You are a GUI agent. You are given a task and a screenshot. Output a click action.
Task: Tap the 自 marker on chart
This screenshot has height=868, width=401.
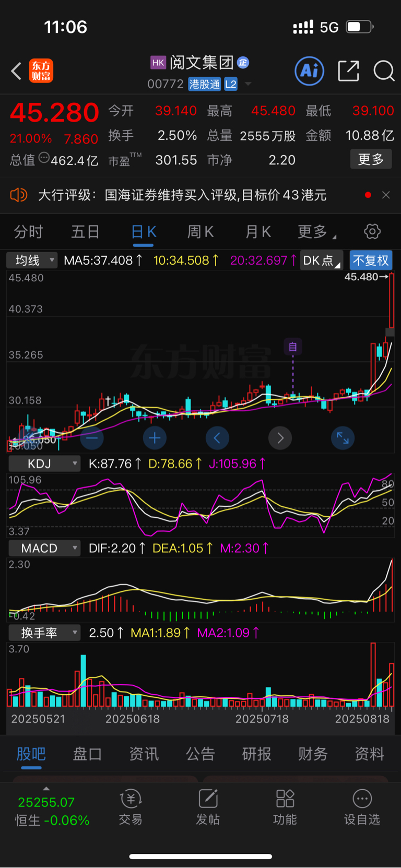click(x=293, y=347)
